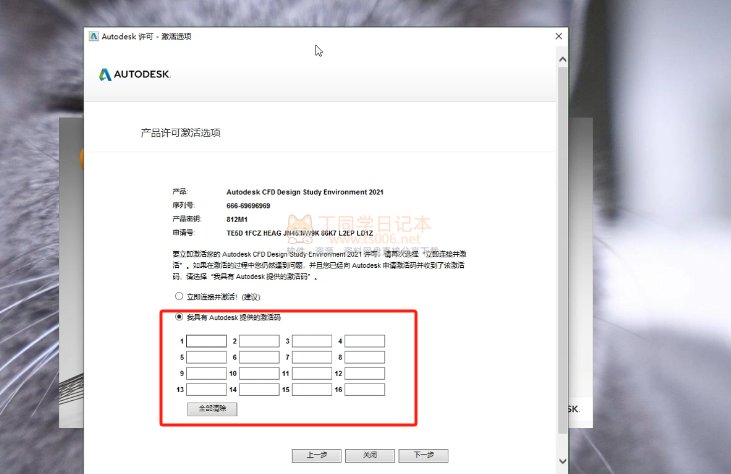Click activation code field 2

point(259,341)
